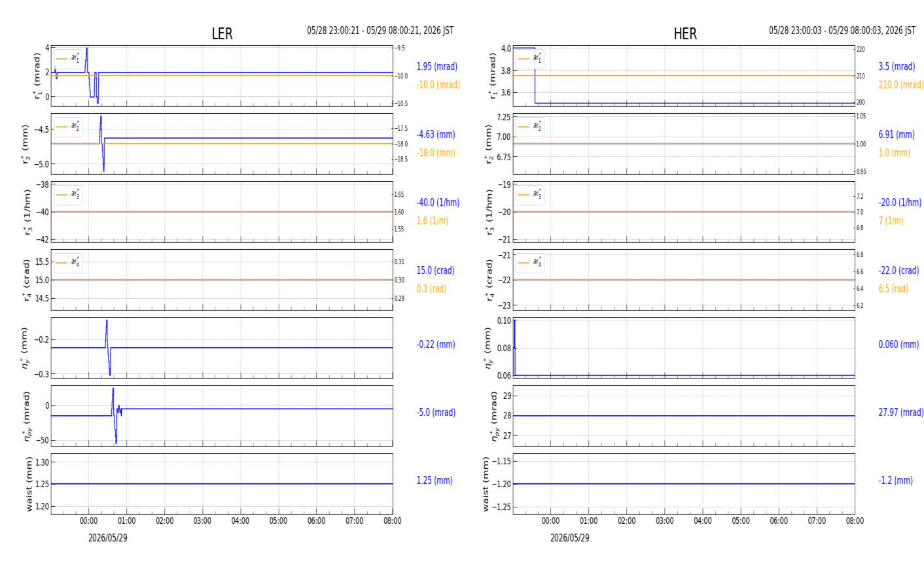Click the HER value -22.0 (crad)
Image resolution: width=924 pixels, height=565 pixels.
pyautogui.click(x=898, y=271)
